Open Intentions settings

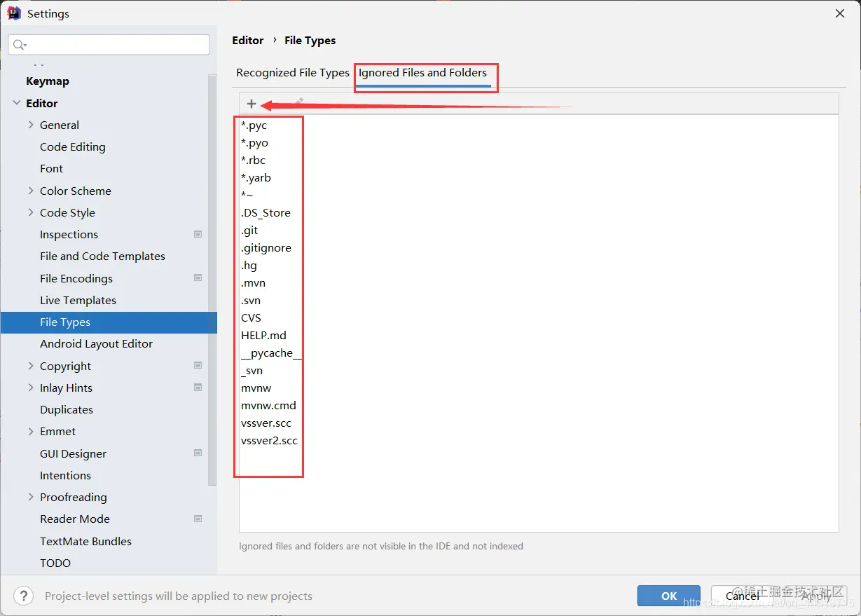[x=65, y=475]
